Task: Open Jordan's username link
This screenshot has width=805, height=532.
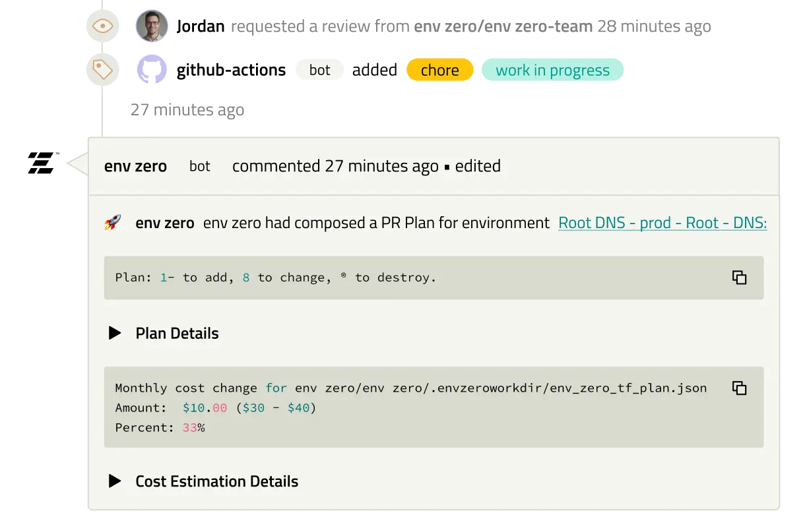Action: pyautogui.click(x=201, y=26)
